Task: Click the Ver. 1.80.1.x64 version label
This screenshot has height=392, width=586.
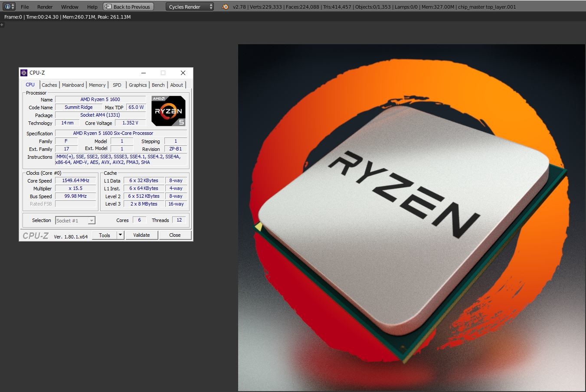Action: pos(71,236)
